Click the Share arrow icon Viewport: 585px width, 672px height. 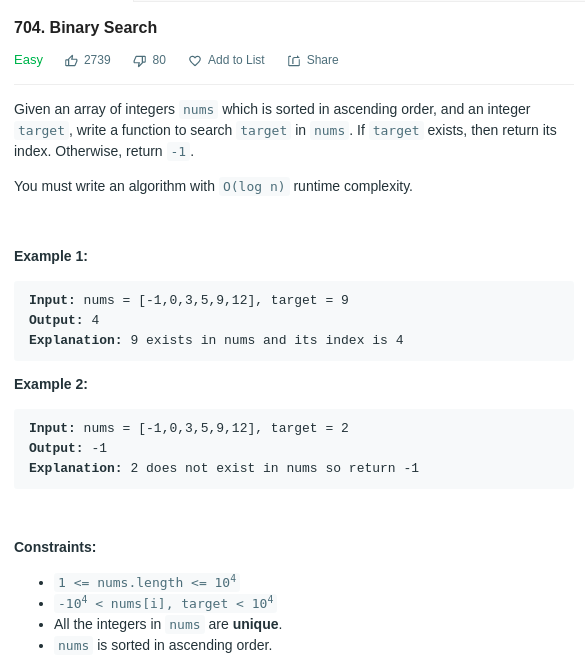[x=294, y=61]
